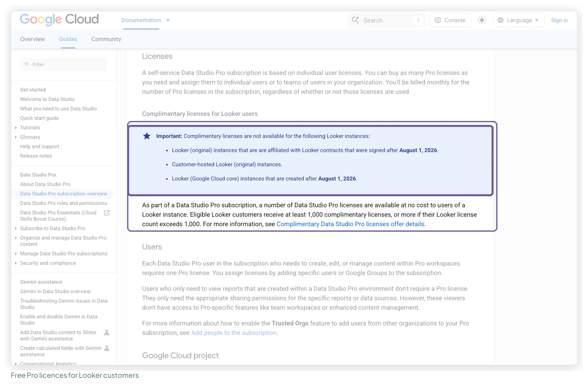Screen dimensions: 588x385
Task: Open the Documentation dropdown
Action: (145, 20)
